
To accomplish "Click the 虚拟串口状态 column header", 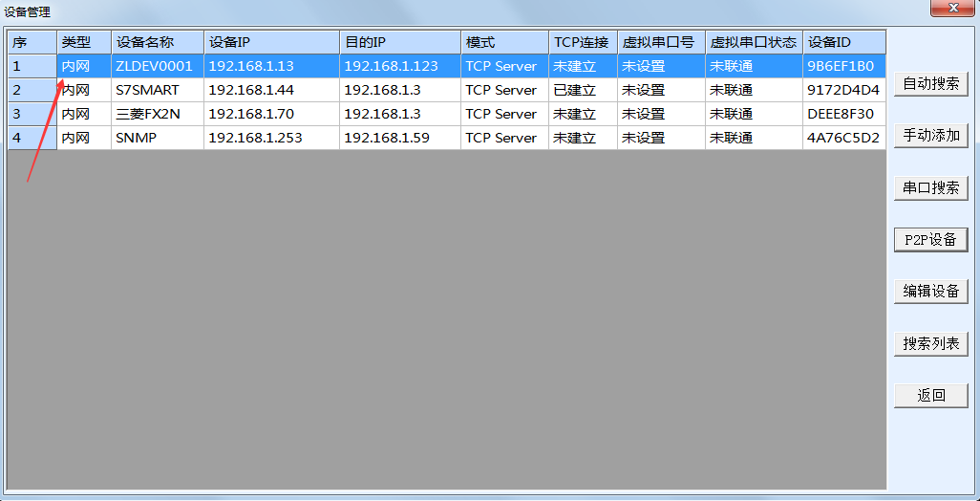I will coord(753,43).
